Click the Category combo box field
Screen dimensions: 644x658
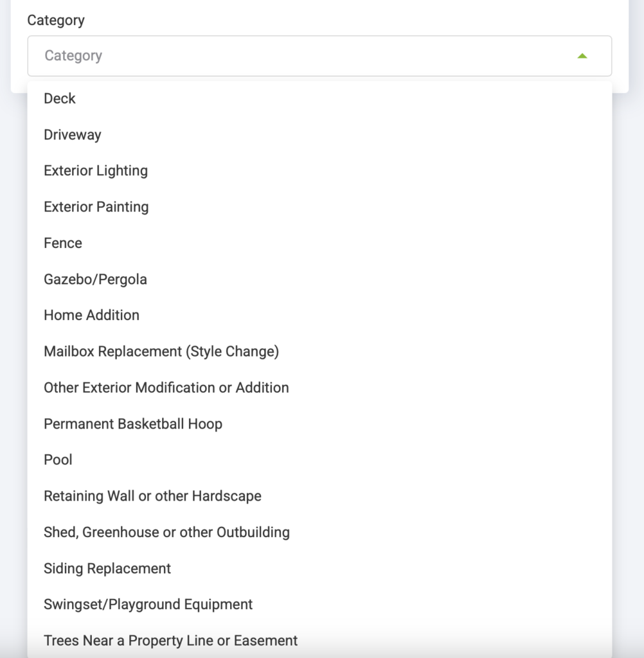tap(319, 56)
